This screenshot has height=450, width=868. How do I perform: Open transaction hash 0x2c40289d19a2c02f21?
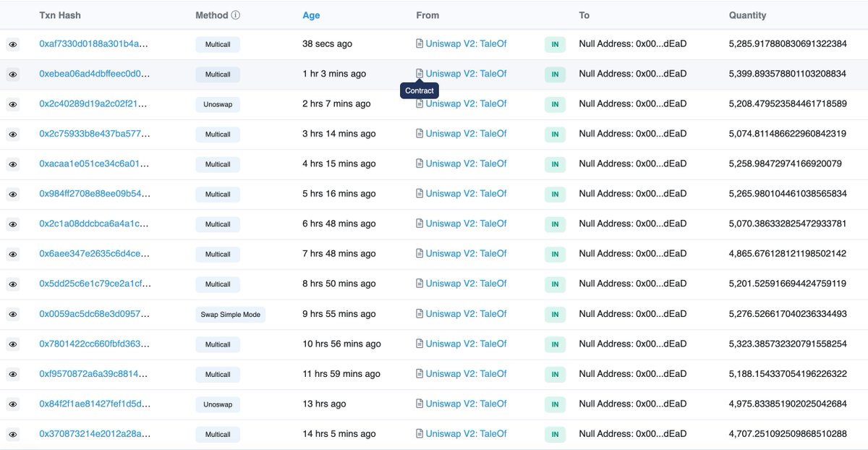(94, 104)
